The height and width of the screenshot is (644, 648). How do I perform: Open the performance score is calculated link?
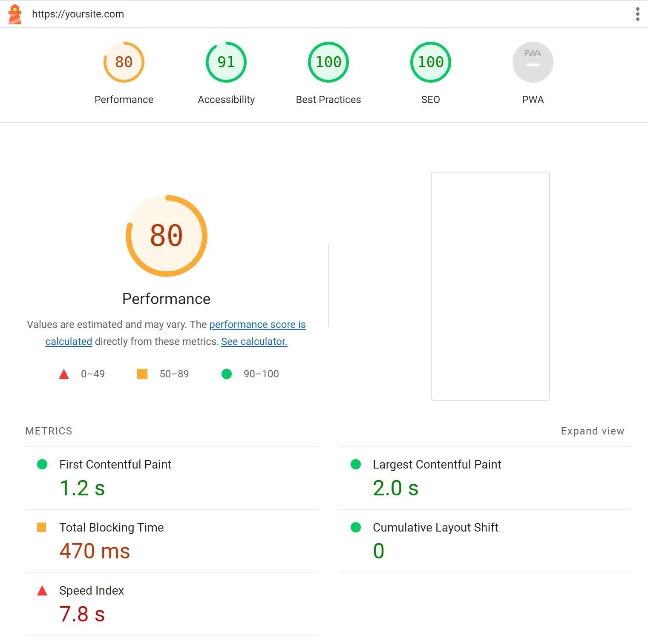(x=257, y=325)
